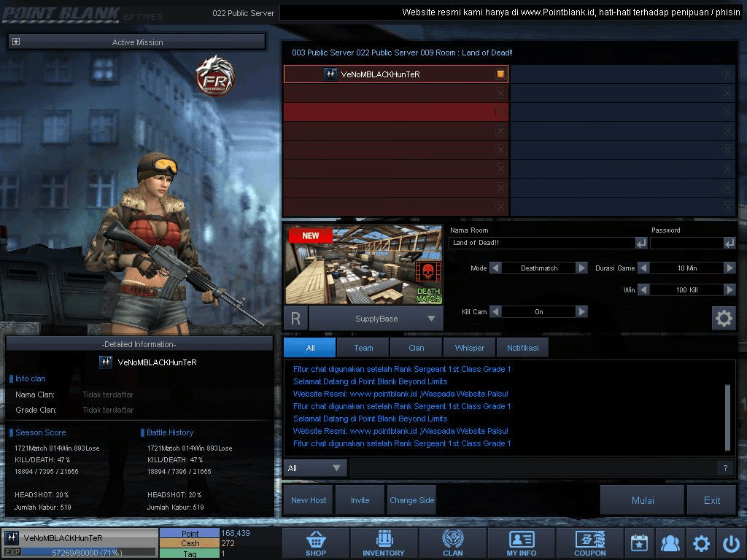The image size is (747, 560).
Task: Open the All chat channel dropdown
Action: click(x=315, y=468)
